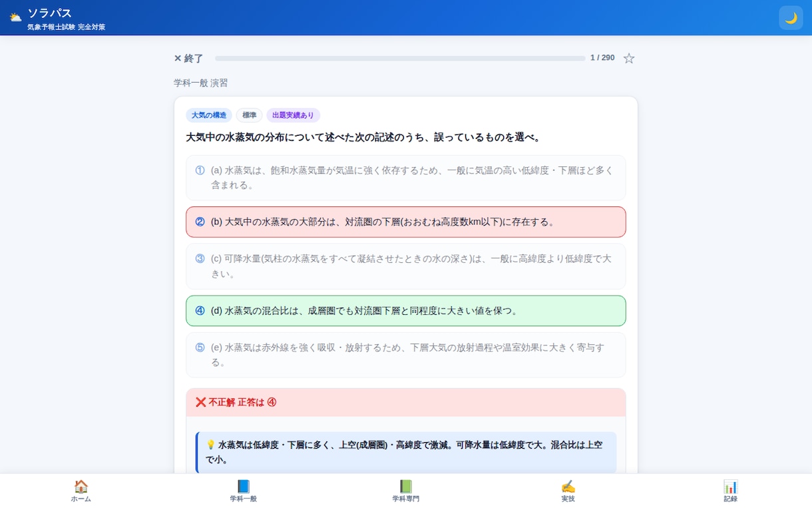Screen dimensions: 812x508
Task: Select answer option ⑤ (e) 赤外線
Action: pos(406,355)
